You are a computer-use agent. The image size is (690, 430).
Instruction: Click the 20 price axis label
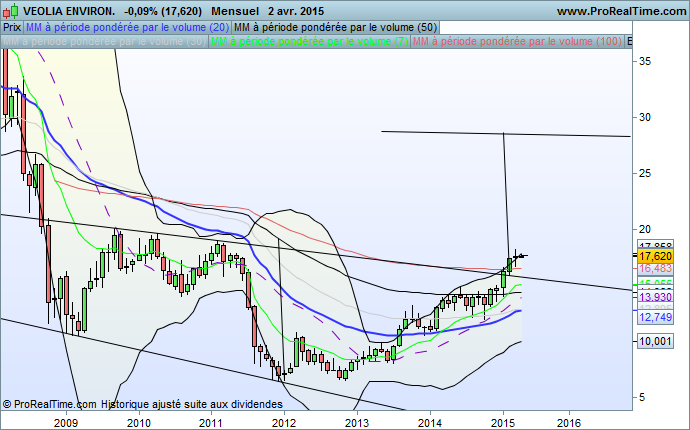(x=645, y=229)
